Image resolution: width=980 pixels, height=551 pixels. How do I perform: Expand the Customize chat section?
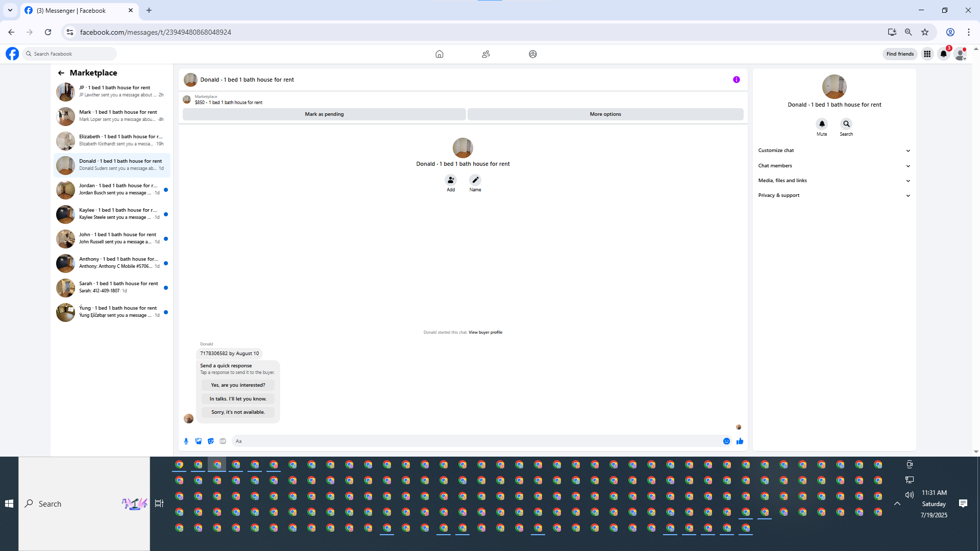point(834,151)
